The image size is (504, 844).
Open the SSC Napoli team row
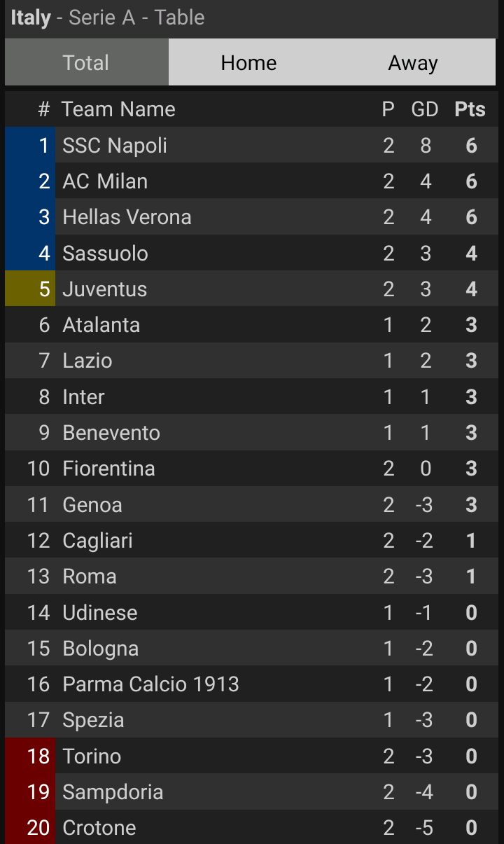(115, 146)
